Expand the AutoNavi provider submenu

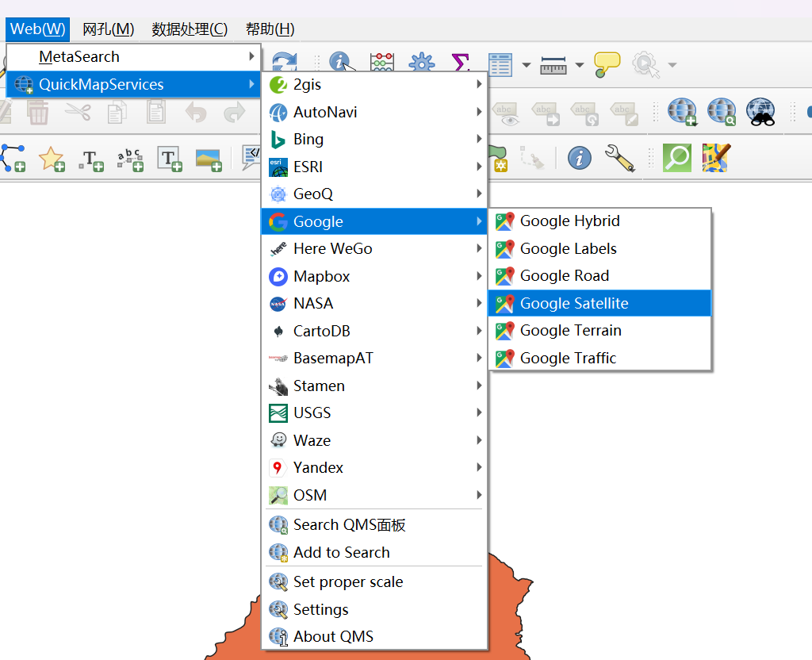pyautogui.click(x=374, y=112)
